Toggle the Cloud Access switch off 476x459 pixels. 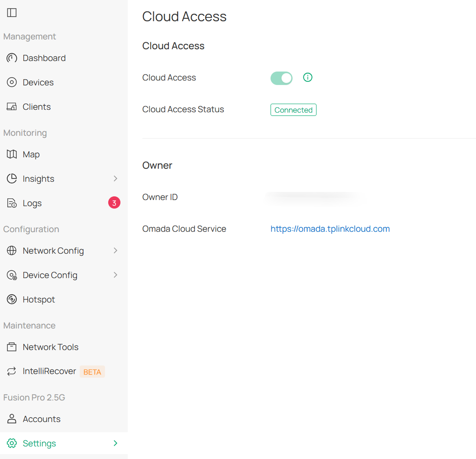[281, 78]
